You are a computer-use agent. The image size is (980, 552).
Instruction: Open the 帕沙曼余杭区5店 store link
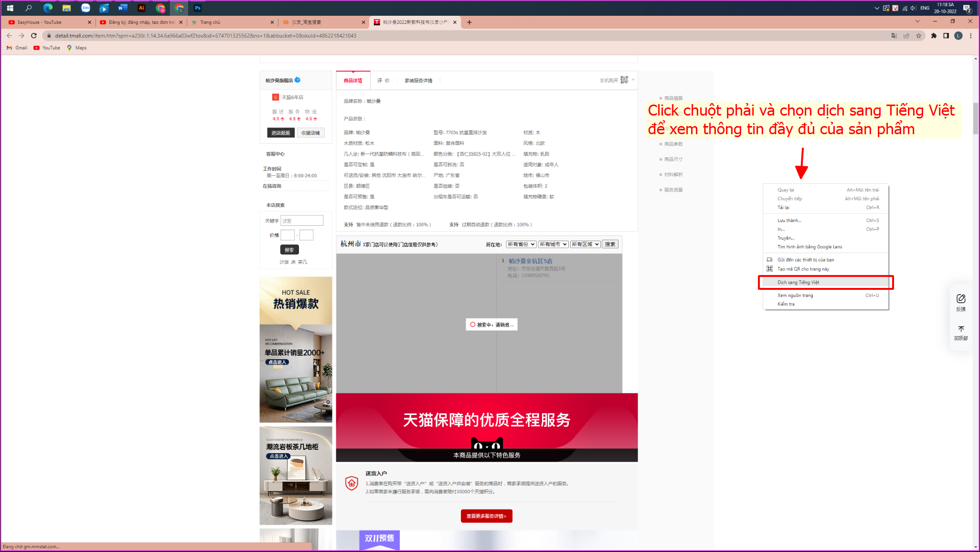tap(530, 261)
